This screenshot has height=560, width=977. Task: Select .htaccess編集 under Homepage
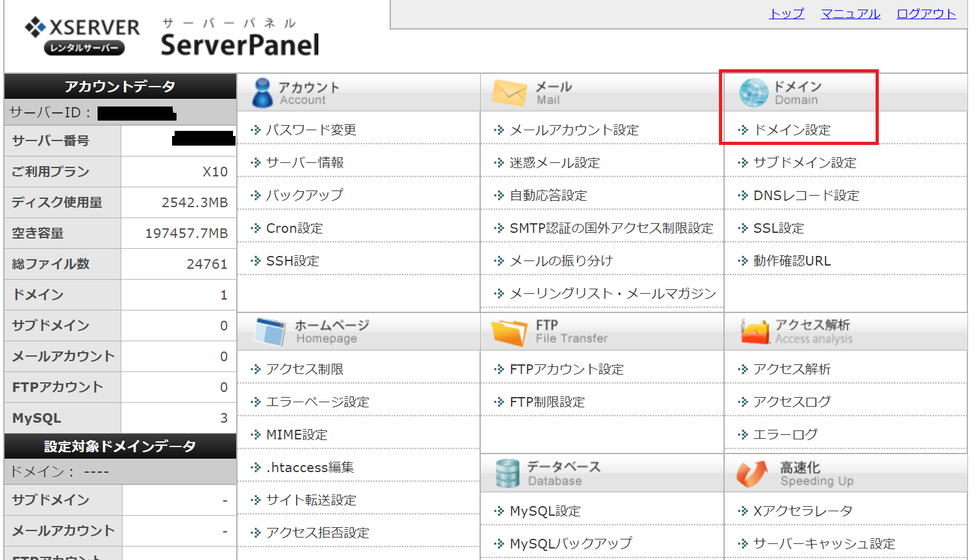309,468
